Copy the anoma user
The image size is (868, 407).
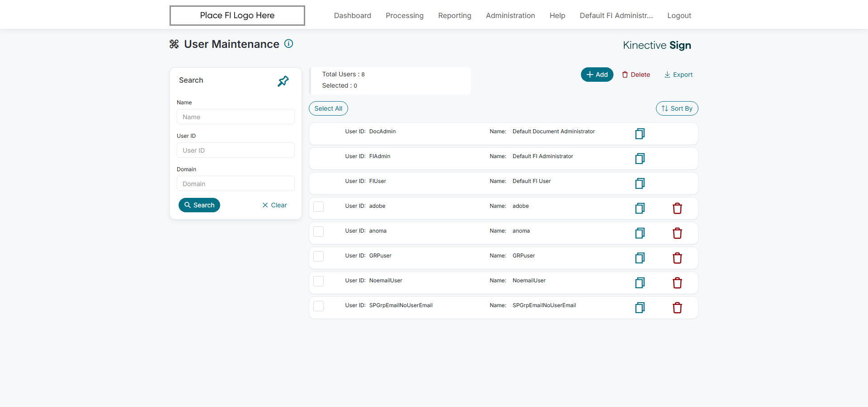(x=640, y=233)
